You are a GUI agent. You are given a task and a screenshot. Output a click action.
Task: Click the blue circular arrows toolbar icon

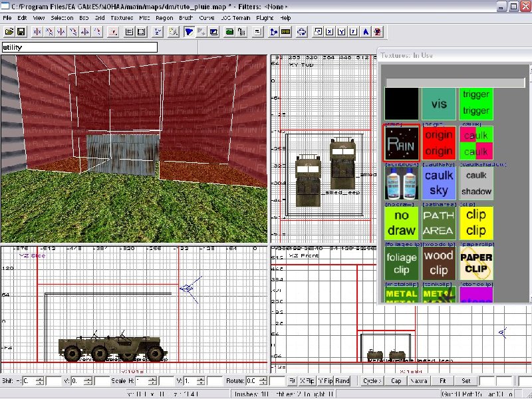(302, 32)
